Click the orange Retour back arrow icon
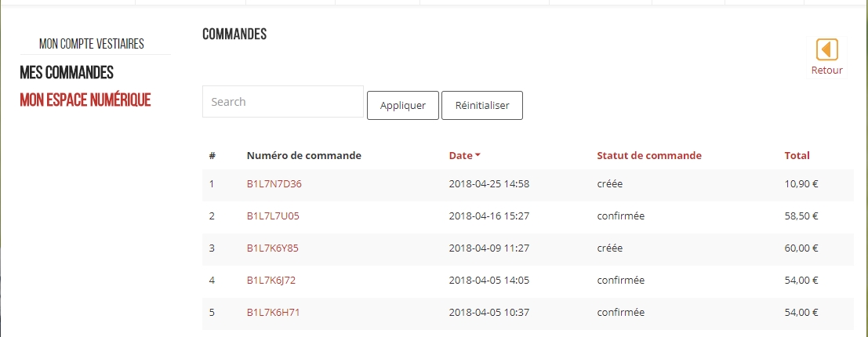This screenshot has height=337, width=868. 826,49
